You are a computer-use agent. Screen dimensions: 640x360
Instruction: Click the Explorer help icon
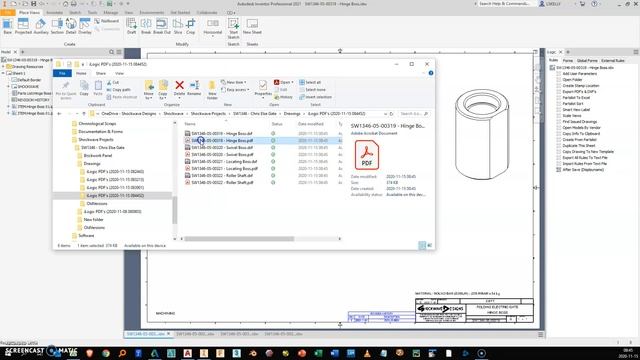pos(431,73)
